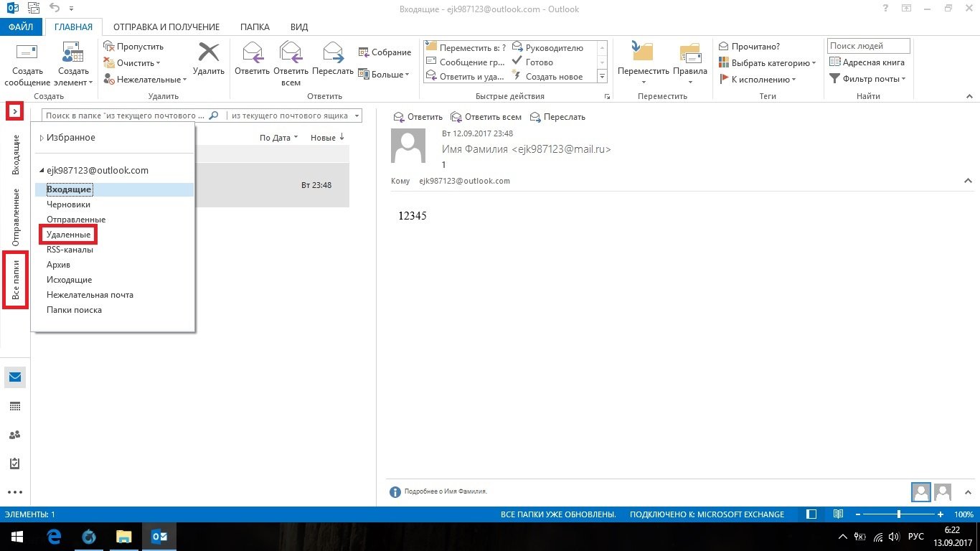This screenshot has width=980, height=551.
Task: Open the Rules menu (Правила)
Action: tap(689, 63)
